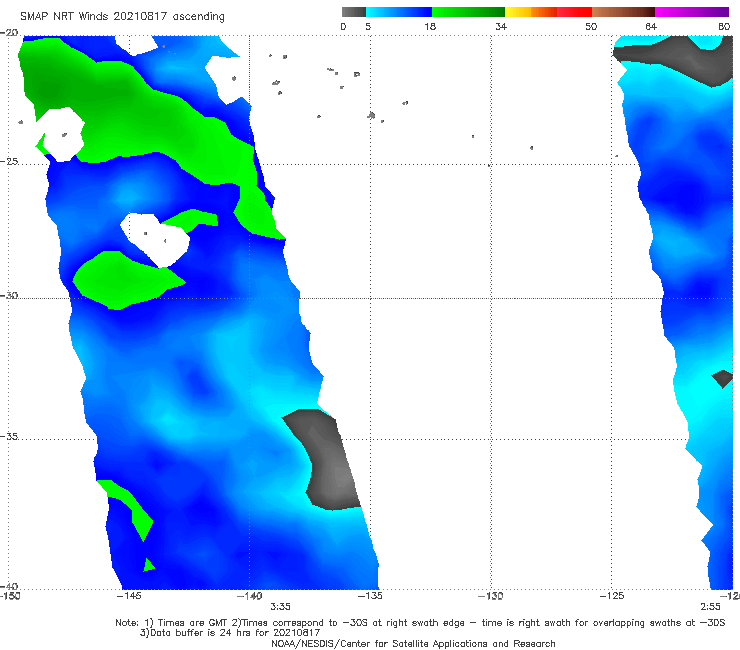Click the gray segment of the color scale

353,12
